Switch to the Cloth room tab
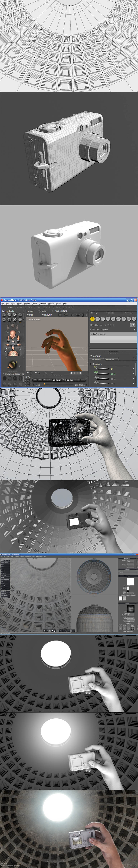The image size is (138, 868). [x=49, y=307]
